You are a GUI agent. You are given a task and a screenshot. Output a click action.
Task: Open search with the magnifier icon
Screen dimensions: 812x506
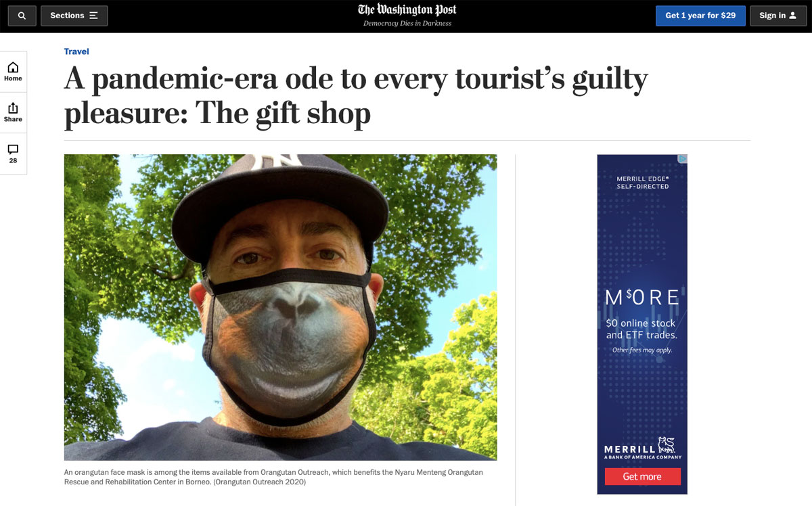point(22,16)
